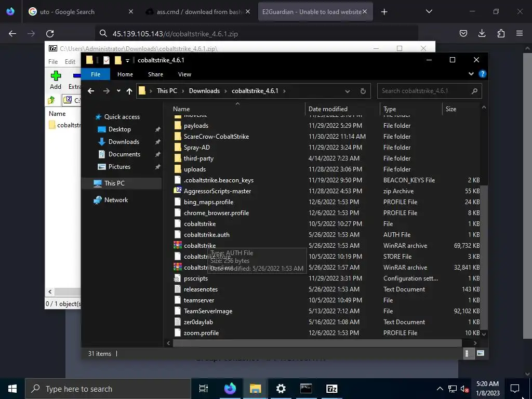Select the Spray-AD folder
This screenshot has width=532, height=399.
coord(326,147)
